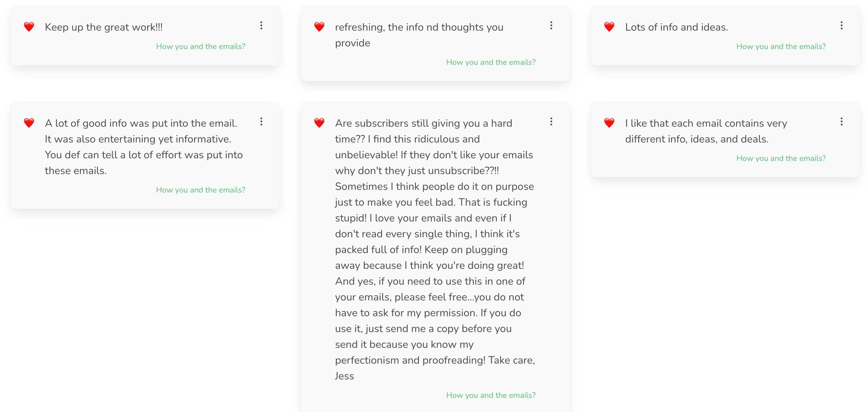Screen dimensions: 868x412
Task: Click the long response text signed by Jess
Action: 435,249
